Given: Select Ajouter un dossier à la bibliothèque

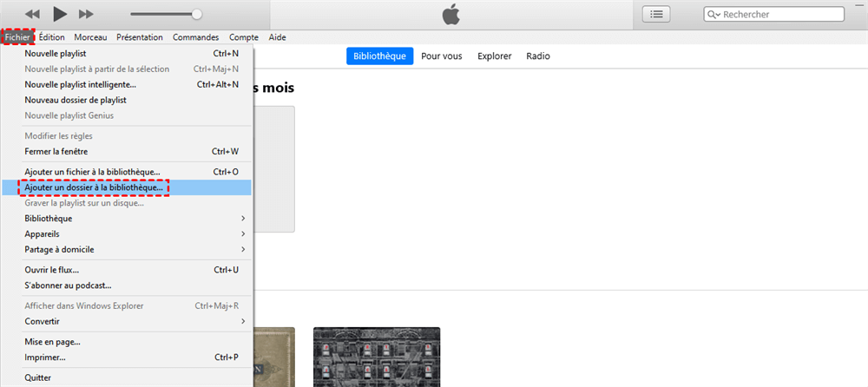Looking at the screenshot, I should 94,187.
